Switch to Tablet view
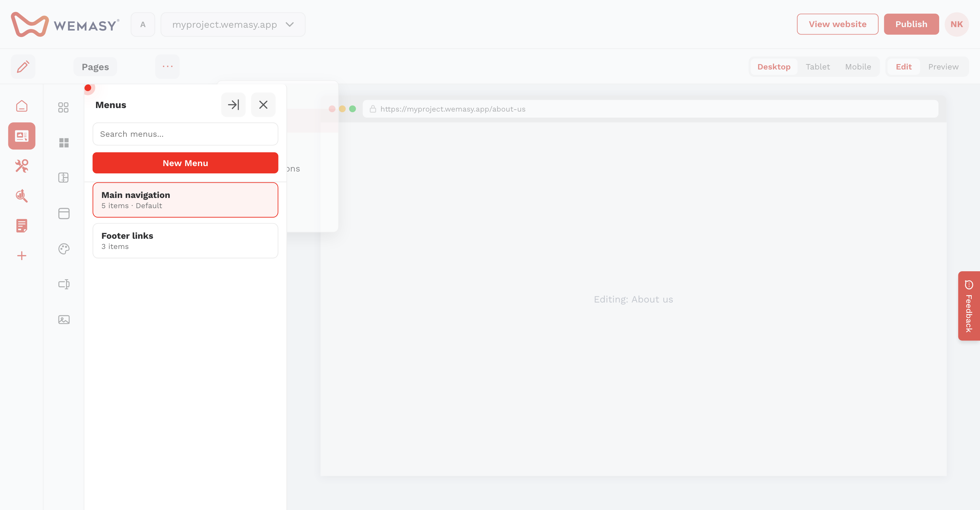 [818, 67]
